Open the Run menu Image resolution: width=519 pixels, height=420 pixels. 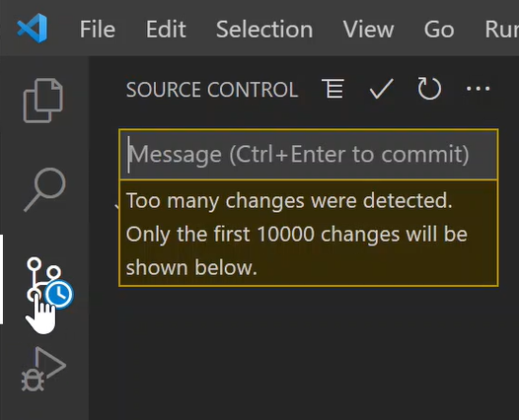click(502, 30)
